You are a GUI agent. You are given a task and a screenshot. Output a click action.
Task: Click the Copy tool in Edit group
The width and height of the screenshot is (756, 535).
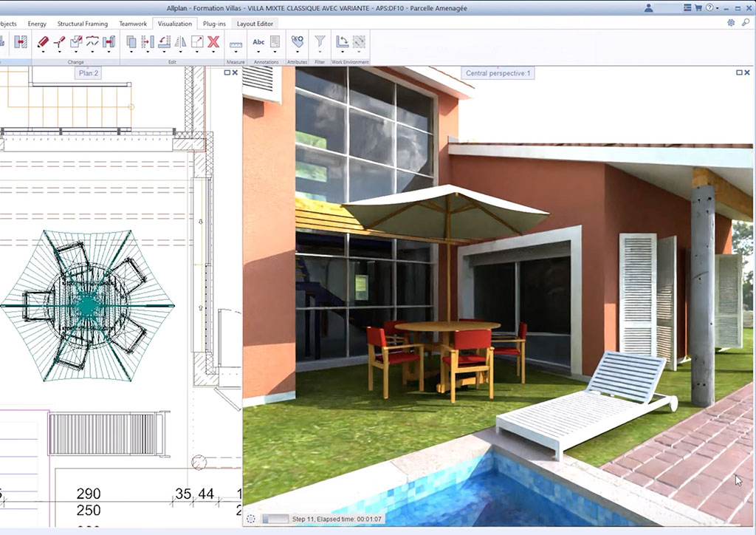[131, 42]
